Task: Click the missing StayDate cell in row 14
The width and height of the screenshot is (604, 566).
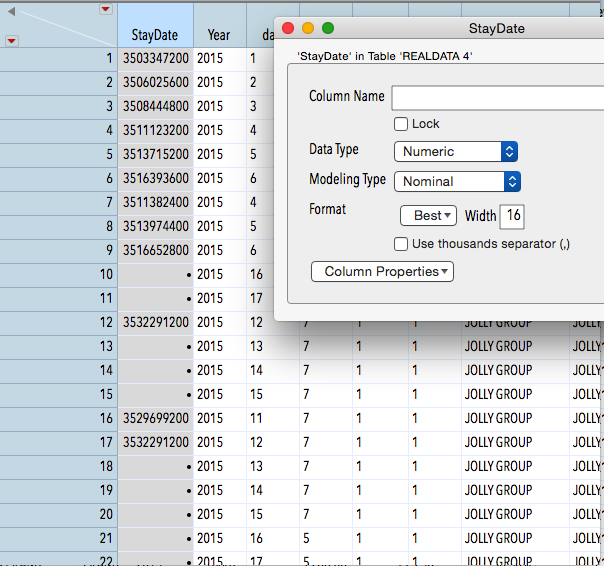Action: [x=156, y=370]
